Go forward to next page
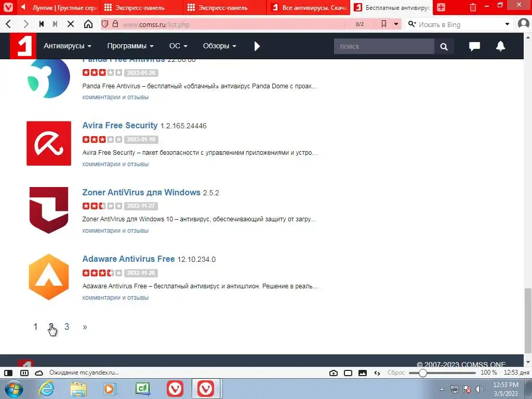This screenshot has width=532, height=399. (x=26, y=24)
